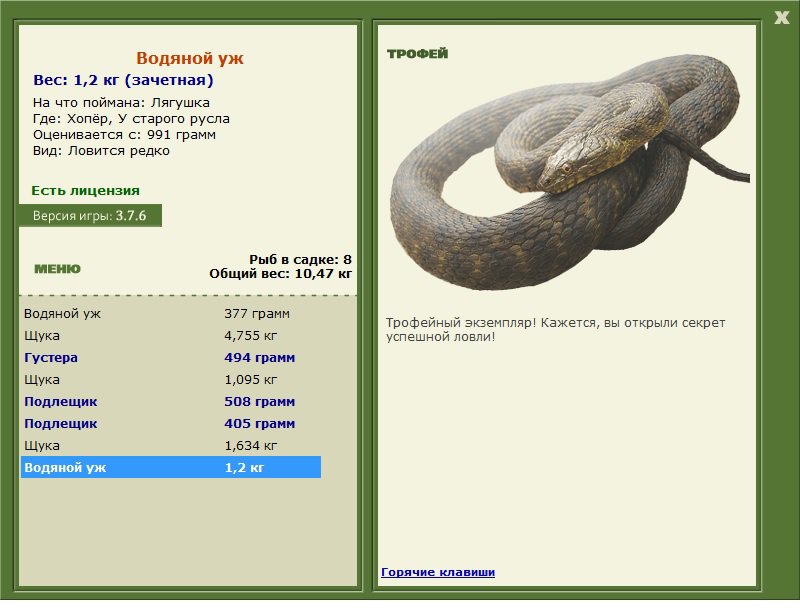800x614 pixels.
Task: Select the Водяной уж 377 грамм row
Action: click(x=171, y=313)
